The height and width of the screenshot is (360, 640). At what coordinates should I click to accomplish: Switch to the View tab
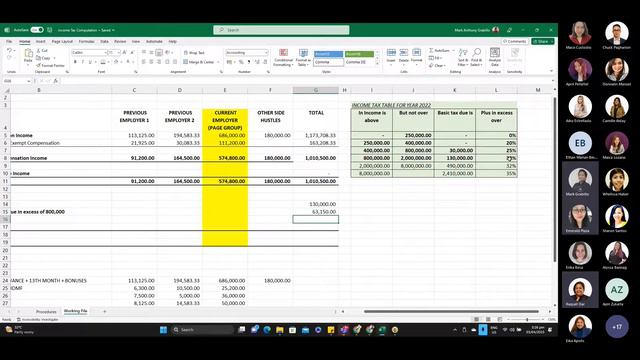(136, 42)
